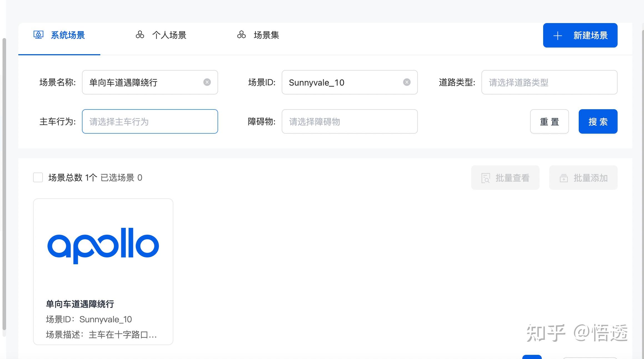The image size is (644, 359).
Task: Click the 搜索 button
Action: [598, 121]
